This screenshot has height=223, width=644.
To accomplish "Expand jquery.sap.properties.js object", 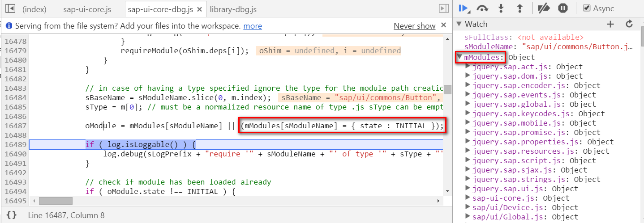I will (468, 142).
